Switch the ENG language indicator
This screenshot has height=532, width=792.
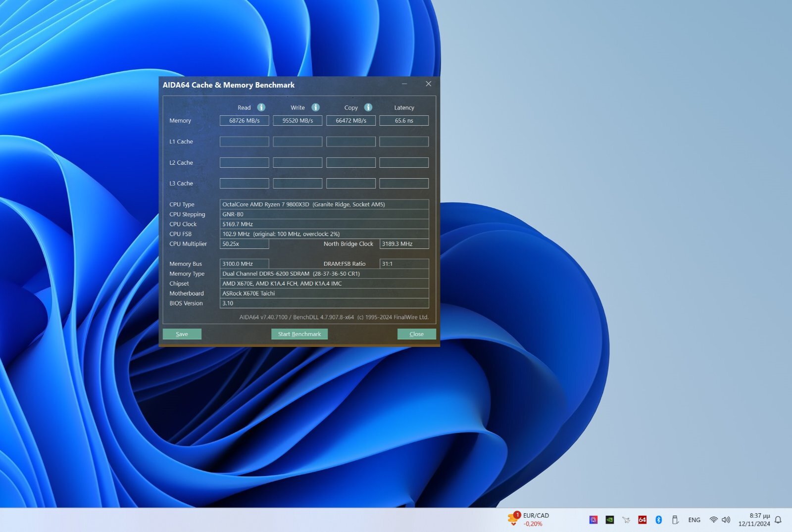point(694,520)
